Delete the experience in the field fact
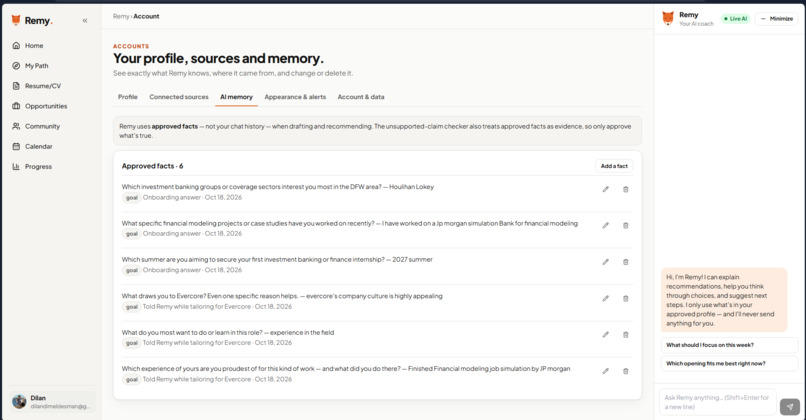The height and width of the screenshot is (420, 806). click(626, 334)
